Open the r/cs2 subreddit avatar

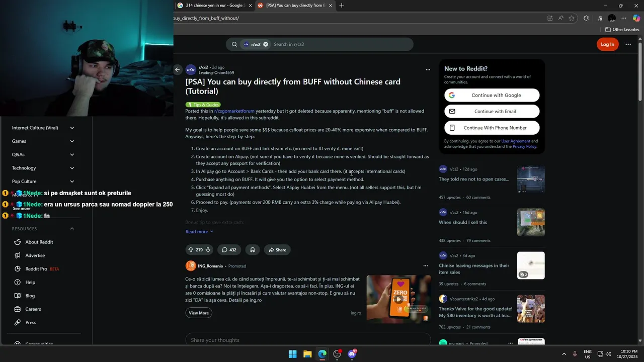click(191, 70)
